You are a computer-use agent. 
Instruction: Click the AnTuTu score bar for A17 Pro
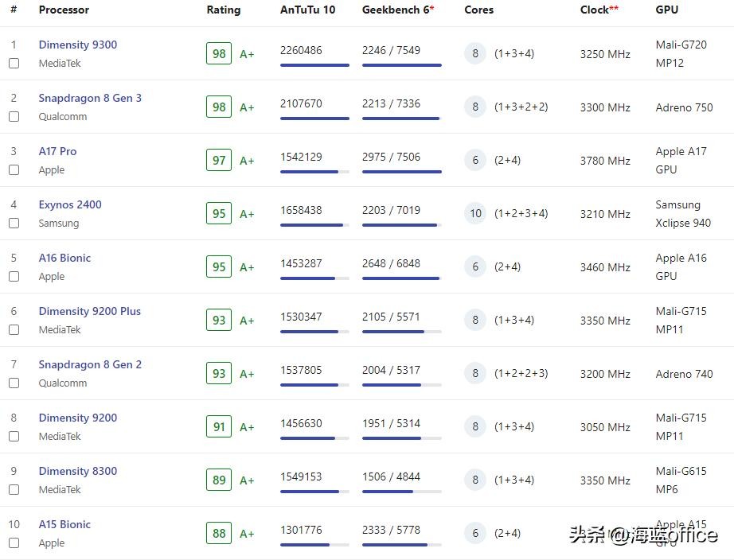314,172
